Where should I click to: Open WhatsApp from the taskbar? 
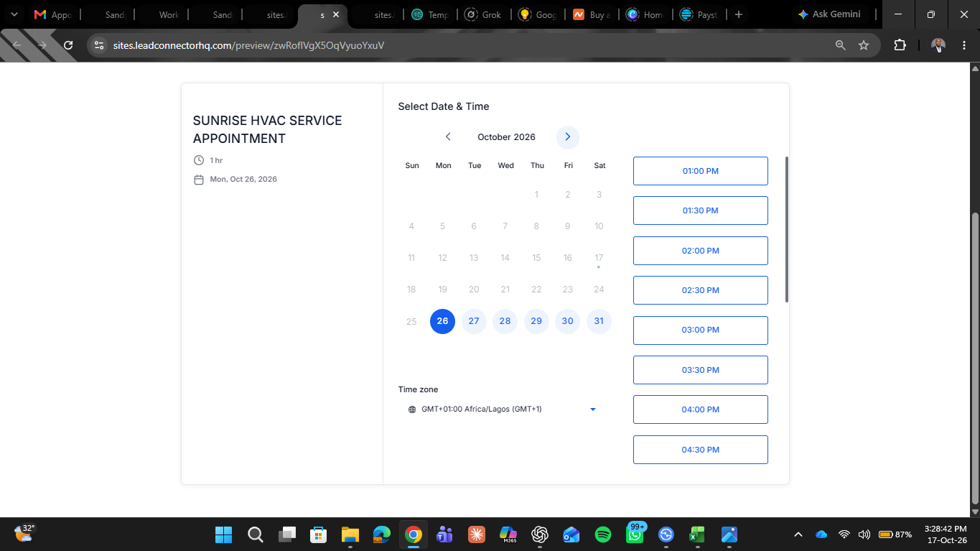635,534
